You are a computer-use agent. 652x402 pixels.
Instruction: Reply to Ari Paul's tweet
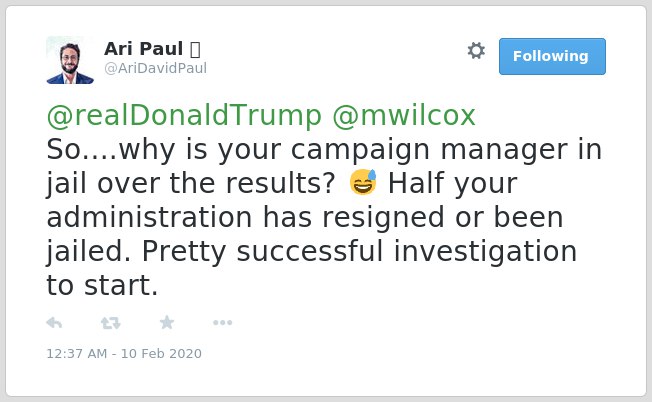click(x=54, y=323)
